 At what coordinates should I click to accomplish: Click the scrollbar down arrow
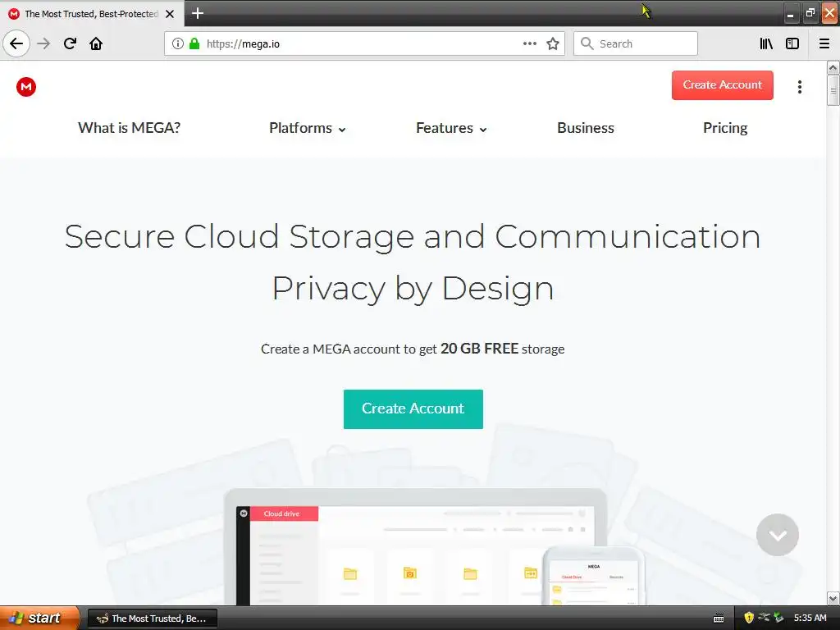pyautogui.click(x=833, y=598)
